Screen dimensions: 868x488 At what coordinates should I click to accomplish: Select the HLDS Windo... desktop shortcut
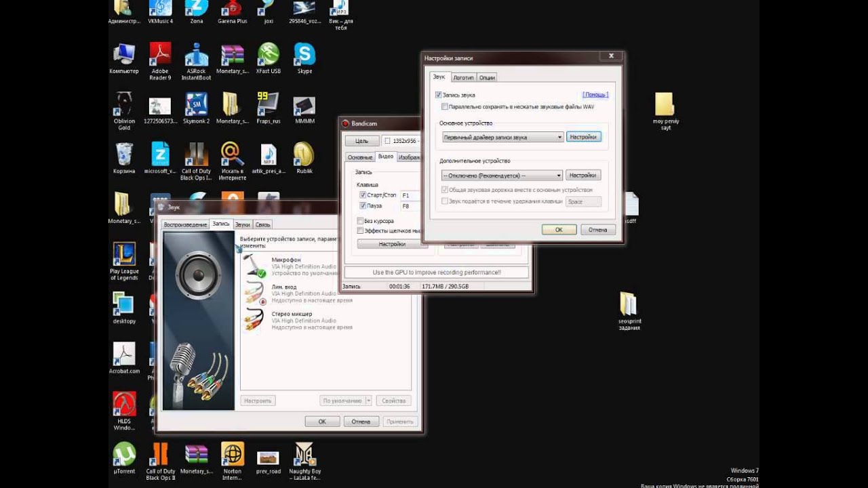pos(124,411)
